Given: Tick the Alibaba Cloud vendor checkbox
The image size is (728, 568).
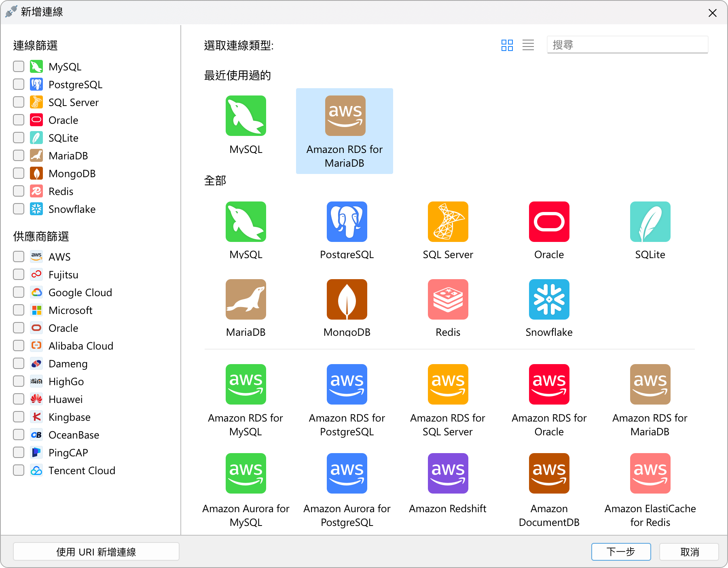Looking at the screenshot, I should click(x=19, y=345).
